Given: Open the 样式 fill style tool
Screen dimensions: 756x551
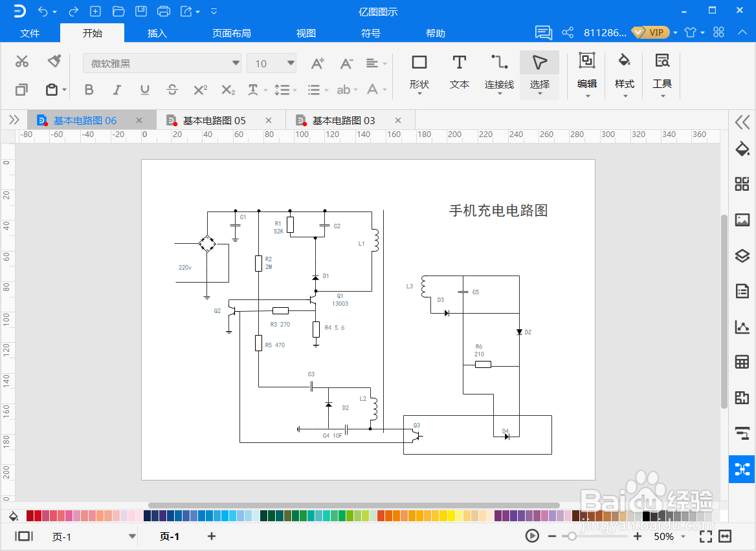Looking at the screenshot, I should (x=623, y=71).
